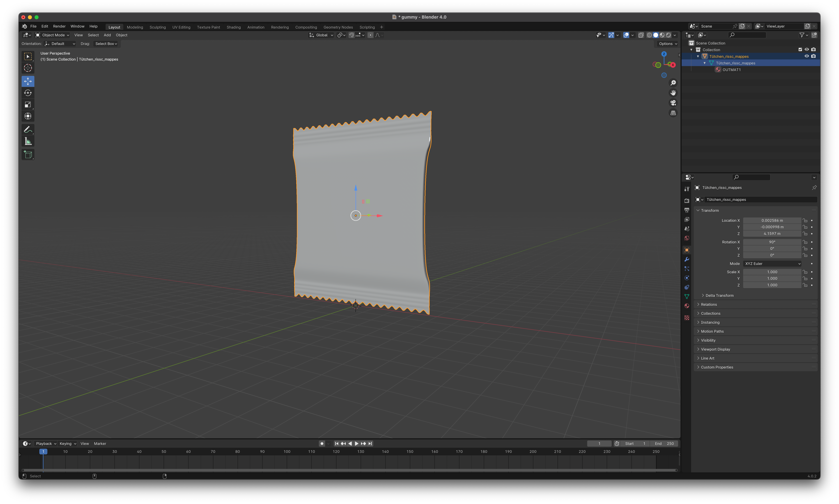
Task: Choose the Measure tool
Action: click(28, 141)
